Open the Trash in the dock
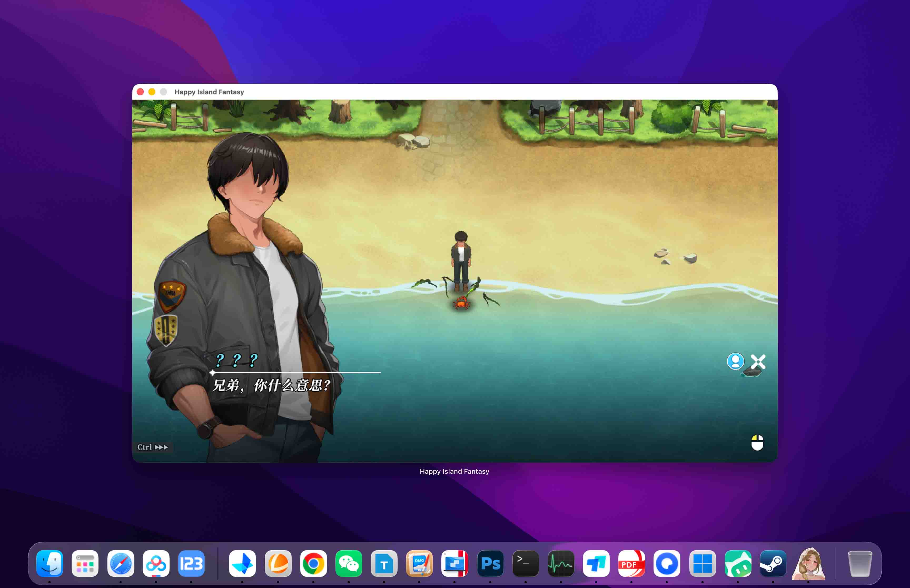910x588 pixels. click(860, 564)
